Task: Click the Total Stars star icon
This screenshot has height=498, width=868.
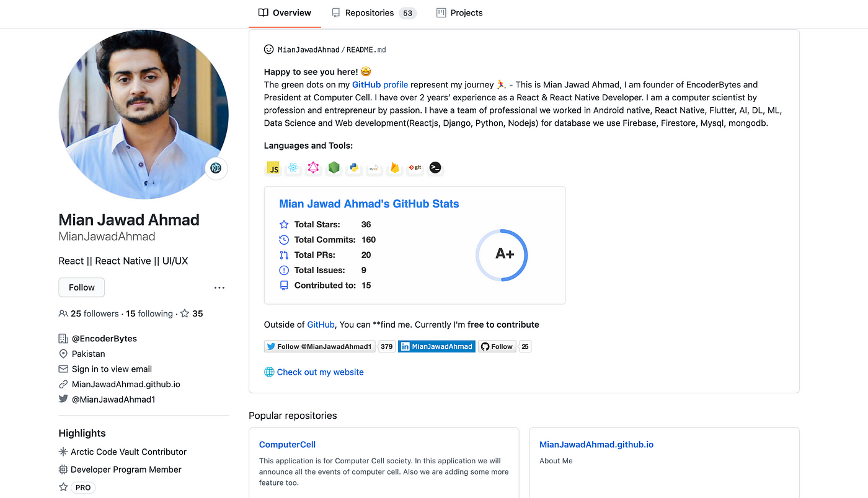Action: coord(284,225)
